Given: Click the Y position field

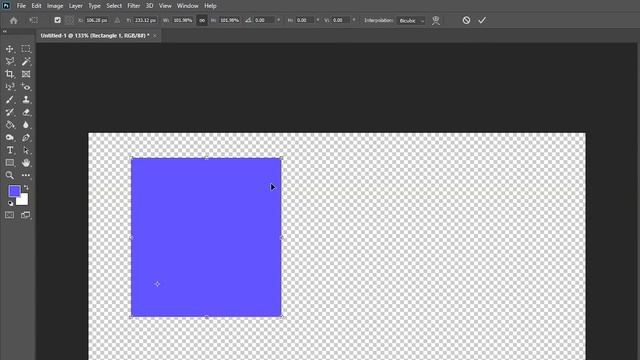Looking at the screenshot, I should click(145, 20).
